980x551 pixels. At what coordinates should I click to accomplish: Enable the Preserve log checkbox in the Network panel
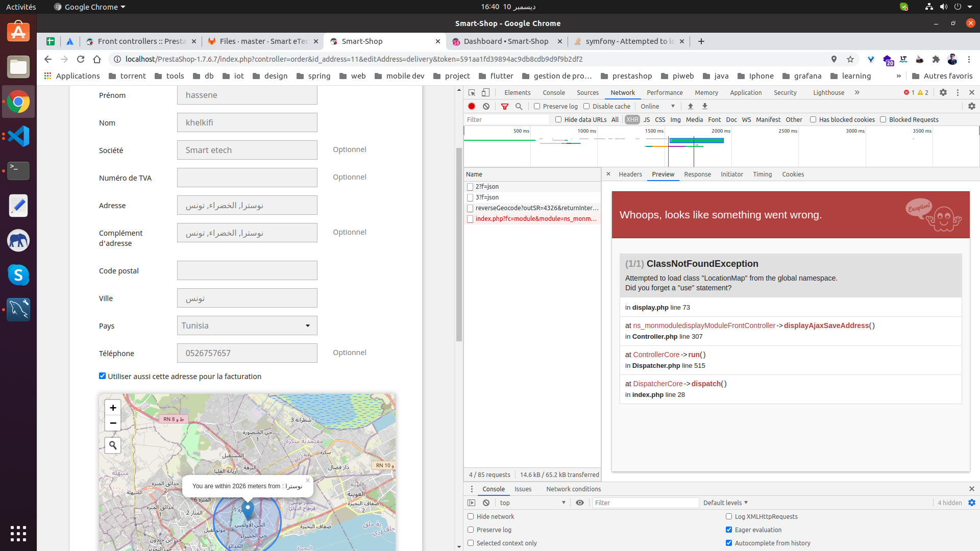[537, 106]
